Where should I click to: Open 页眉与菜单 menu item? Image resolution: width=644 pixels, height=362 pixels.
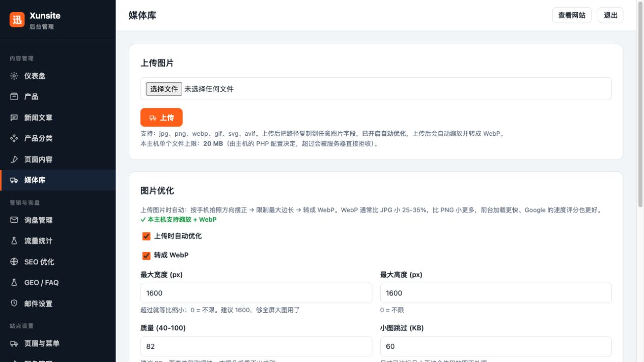point(58,344)
